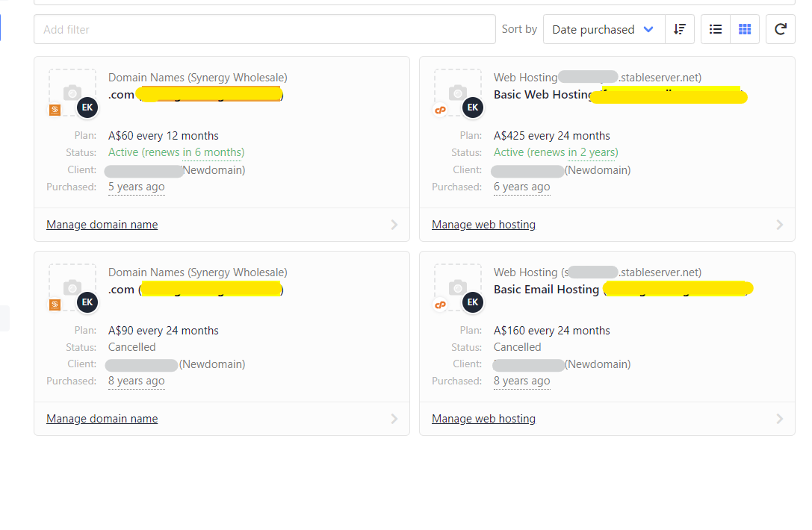
Task: Click the '5 years ago' purchased date
Action: coord(136,187)
